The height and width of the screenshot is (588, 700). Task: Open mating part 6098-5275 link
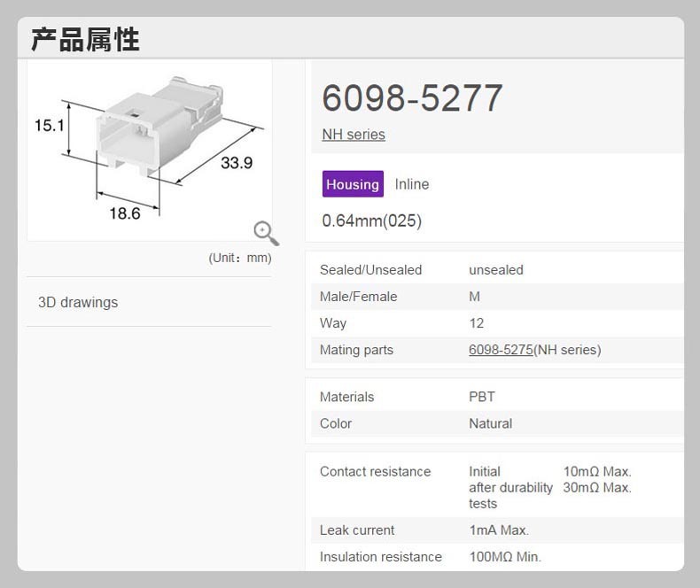(501, 350)
